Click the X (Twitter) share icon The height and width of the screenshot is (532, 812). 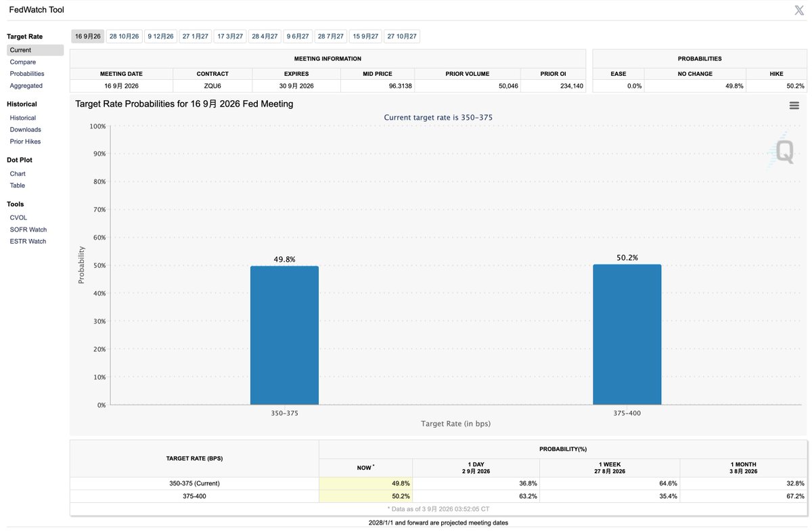tap(799, 10)
